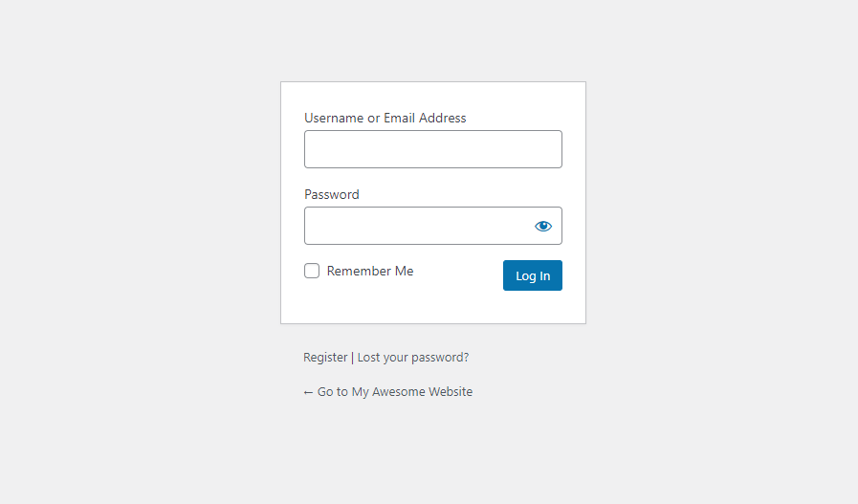Recover account via Lost your password?
The height and width of the screenshot is (504, 858).
pos(413,357)
